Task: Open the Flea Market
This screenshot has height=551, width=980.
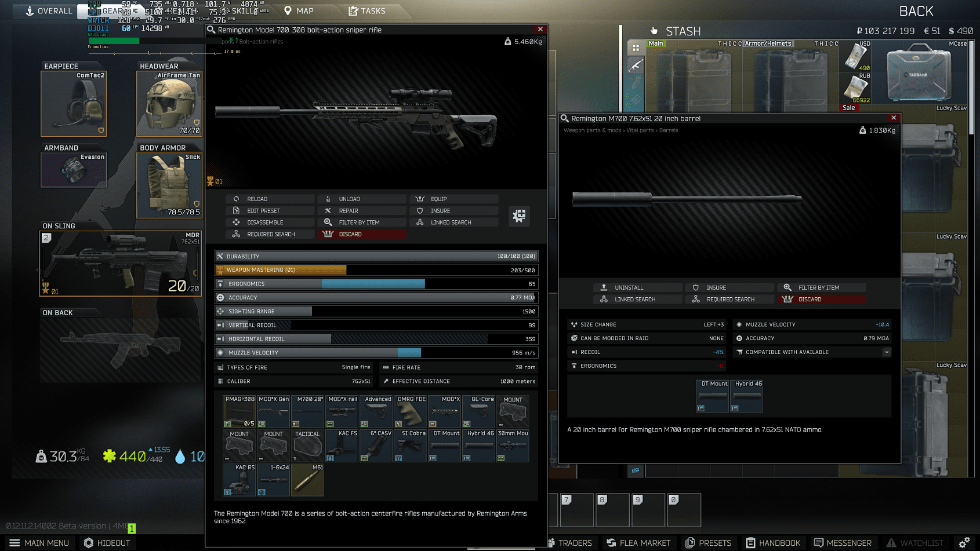Action: (638, 543)
